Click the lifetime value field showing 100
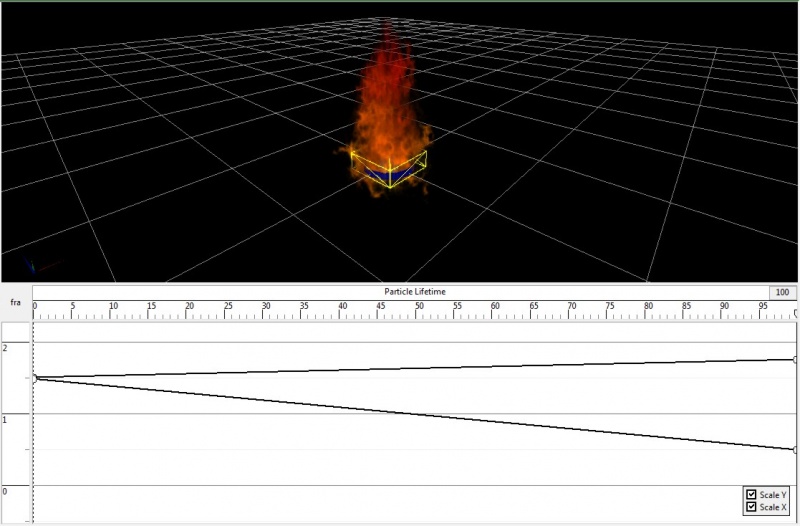The height and width of the screenshot is (526, 800). point(780,292)
